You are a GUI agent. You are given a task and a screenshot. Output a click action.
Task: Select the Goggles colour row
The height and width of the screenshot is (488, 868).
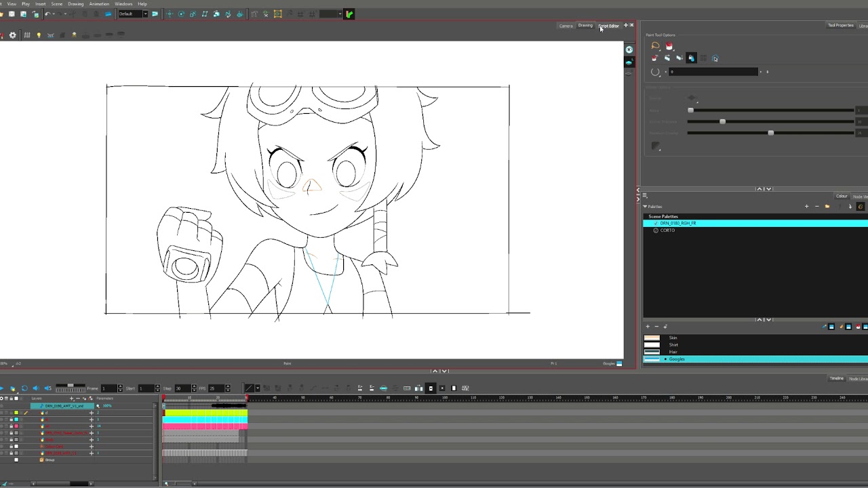pyautogui.click(x=755, y=359)
